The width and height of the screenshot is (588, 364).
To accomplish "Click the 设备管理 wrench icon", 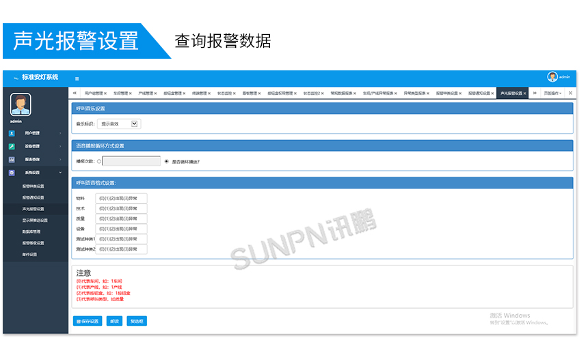I will click(12, 146).
